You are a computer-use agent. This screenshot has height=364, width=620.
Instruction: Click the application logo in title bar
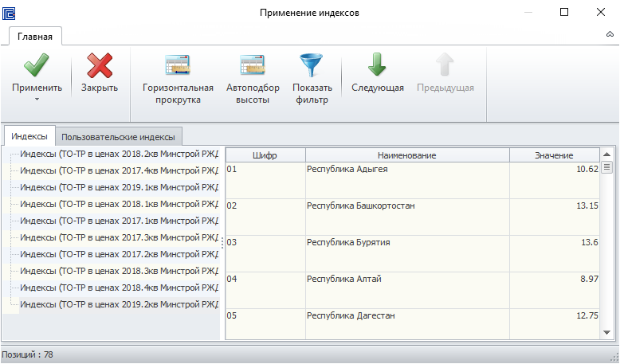pyautogui.click(x=9, y=13)
